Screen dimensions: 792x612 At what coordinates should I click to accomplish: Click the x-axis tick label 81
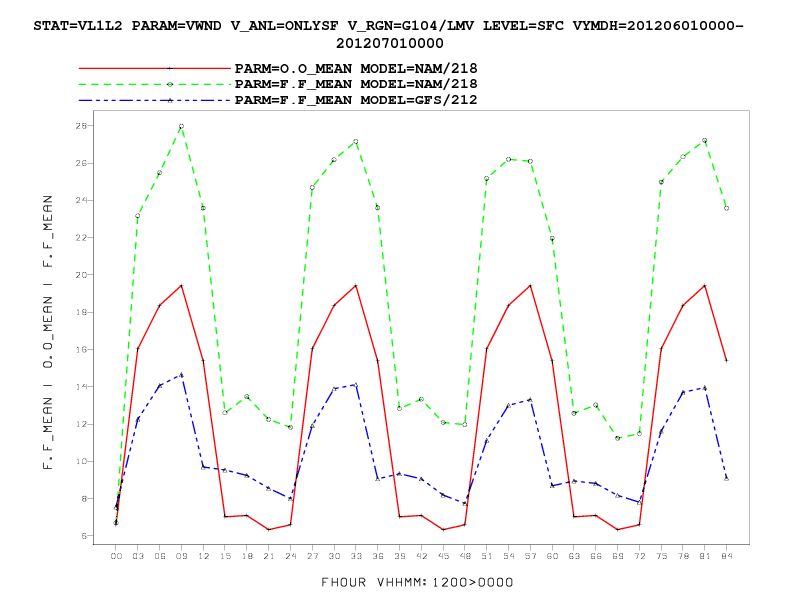[705, 556]
